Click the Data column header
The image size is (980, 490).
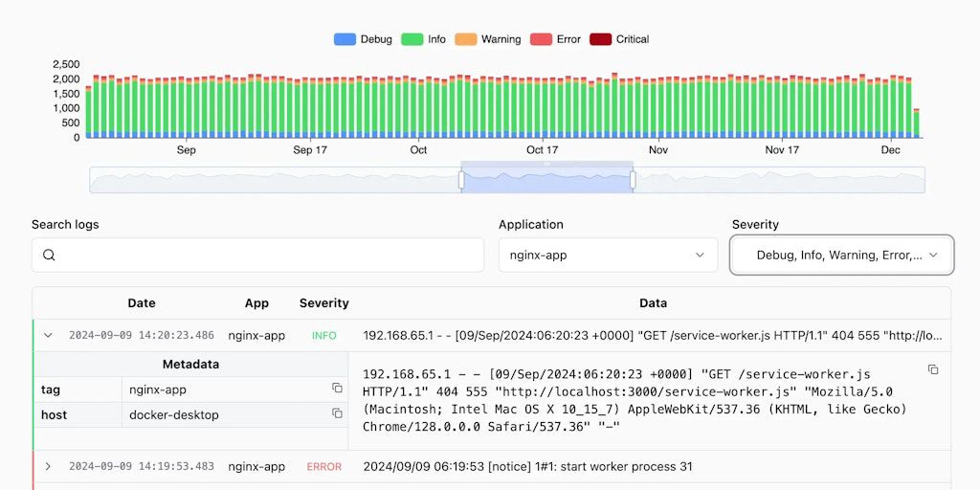tap(653, 303)
